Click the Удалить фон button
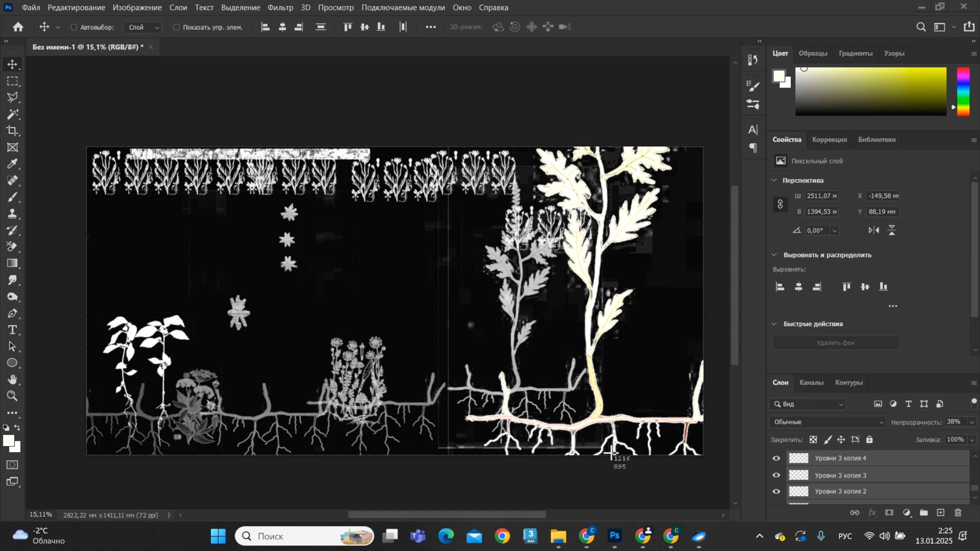980x551 pixels. click(836, 342)
